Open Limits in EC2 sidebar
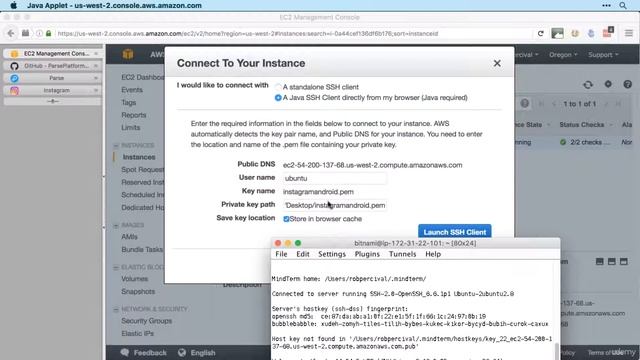This screenshot has width=640, height=360. pos(131,127)
